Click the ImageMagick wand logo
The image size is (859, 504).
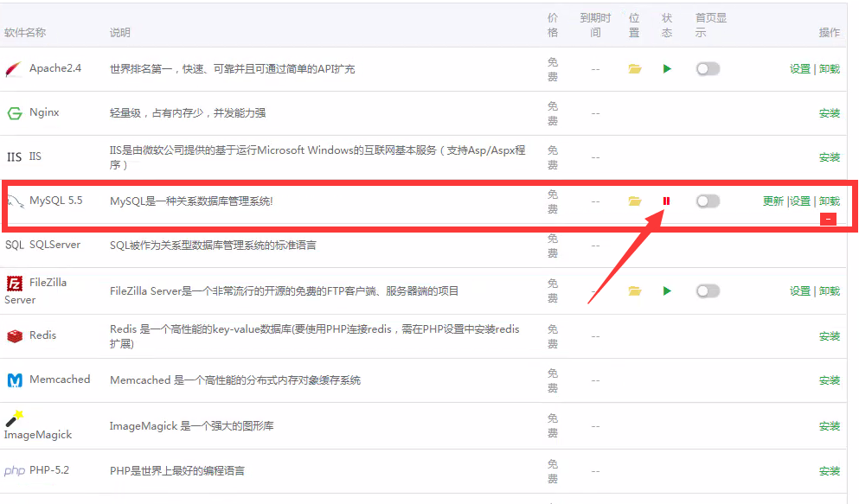[14, 418]
